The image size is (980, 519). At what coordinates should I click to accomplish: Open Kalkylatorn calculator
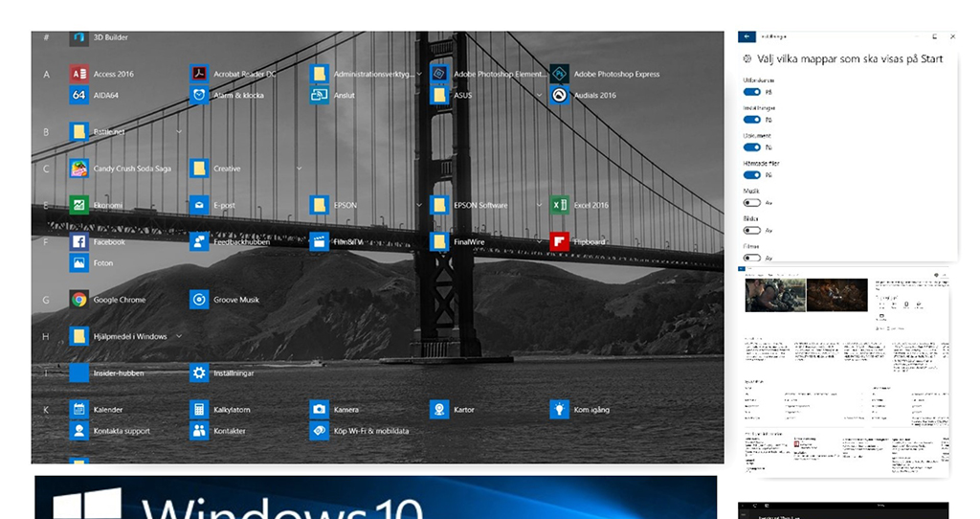[220, 410]
